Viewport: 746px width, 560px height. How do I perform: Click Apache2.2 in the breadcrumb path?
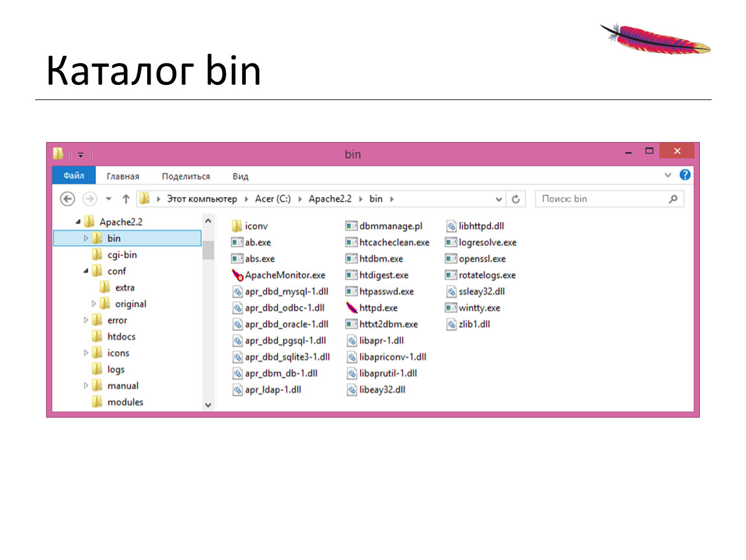coord(330,199)
